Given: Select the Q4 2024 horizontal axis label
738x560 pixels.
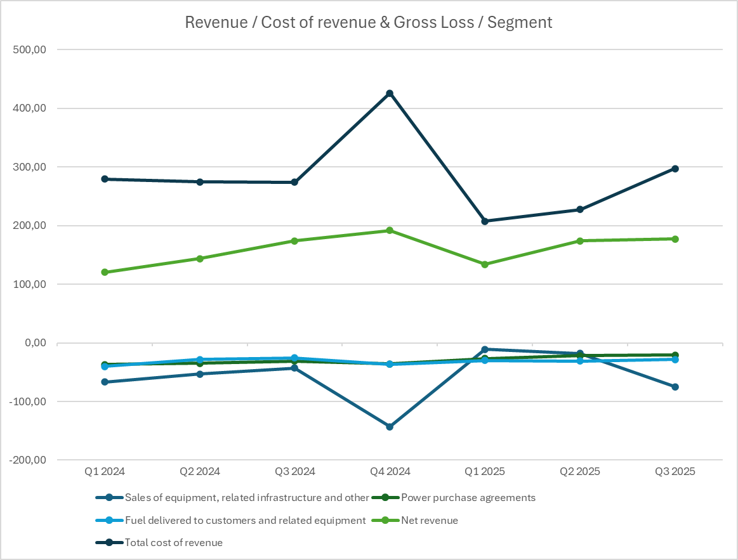Looking at the screenshot, I should click(x=390, y=471).
